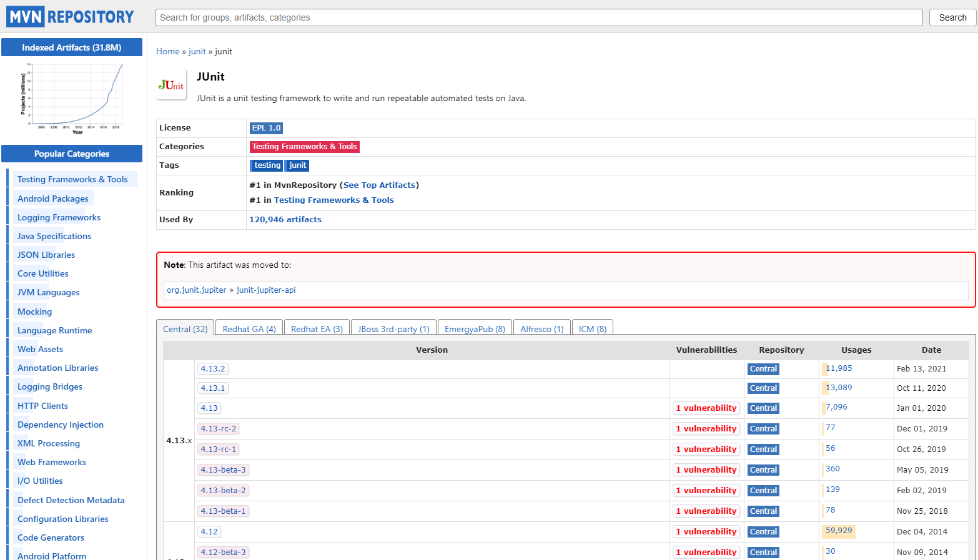978x560 pixels.
Task: Open Testing Frameworks & Tools ranking link
Action: (333, 200)
